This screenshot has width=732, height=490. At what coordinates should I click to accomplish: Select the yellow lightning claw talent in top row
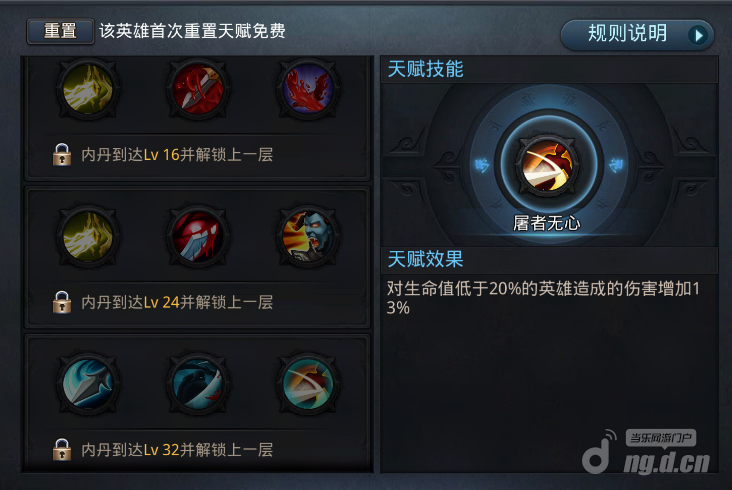88,89
